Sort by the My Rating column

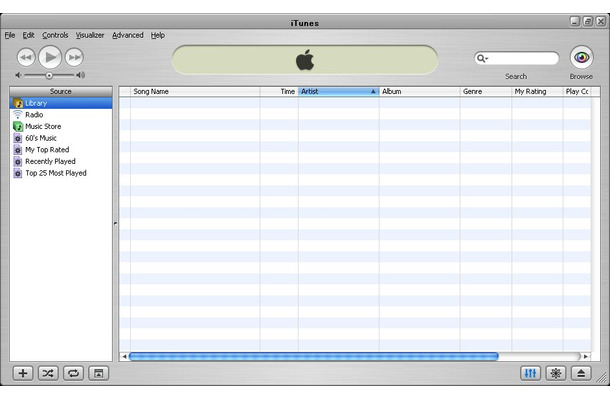click(x=537, y=92)
